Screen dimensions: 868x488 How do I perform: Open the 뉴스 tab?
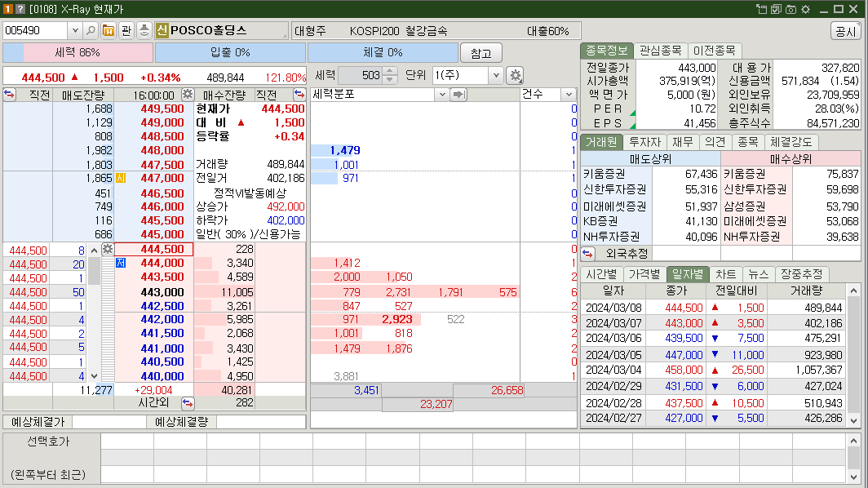pos(759,274)
